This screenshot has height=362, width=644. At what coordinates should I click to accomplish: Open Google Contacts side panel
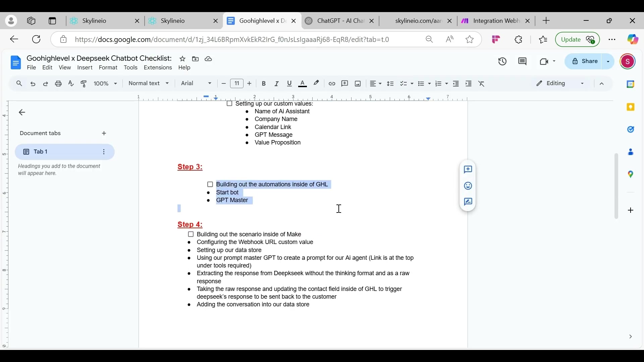pos(631,152)
